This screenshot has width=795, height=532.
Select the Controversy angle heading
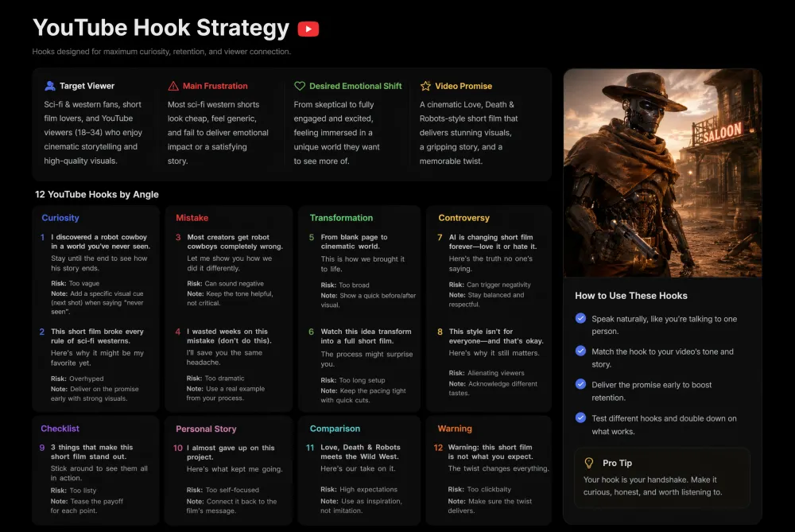[x=464, y=218]
